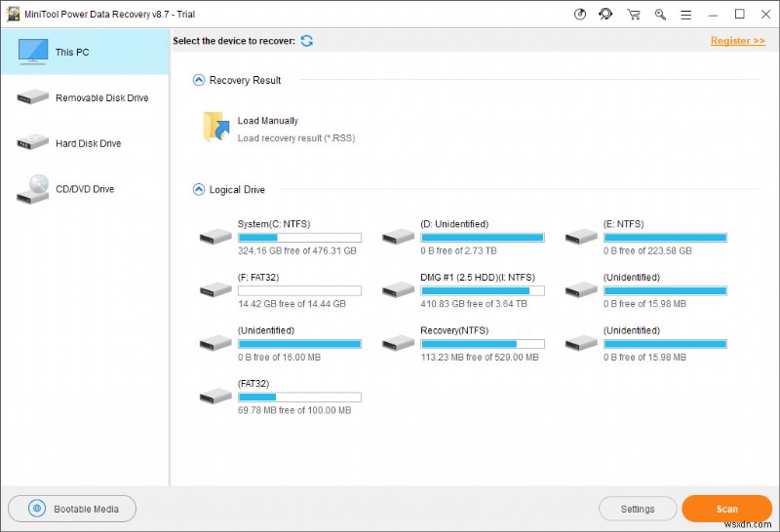Click the Scan button

[x=726, y=509]
